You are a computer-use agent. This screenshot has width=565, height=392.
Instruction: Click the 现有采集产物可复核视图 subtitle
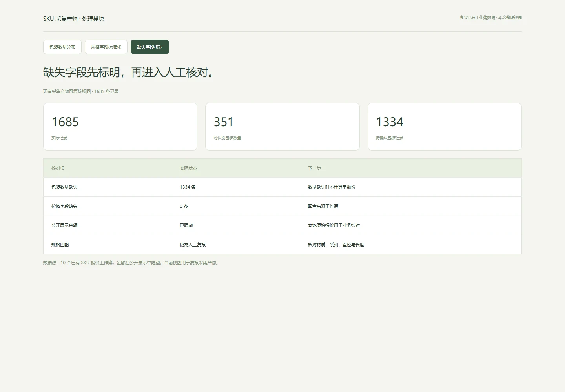coord(81,91)
